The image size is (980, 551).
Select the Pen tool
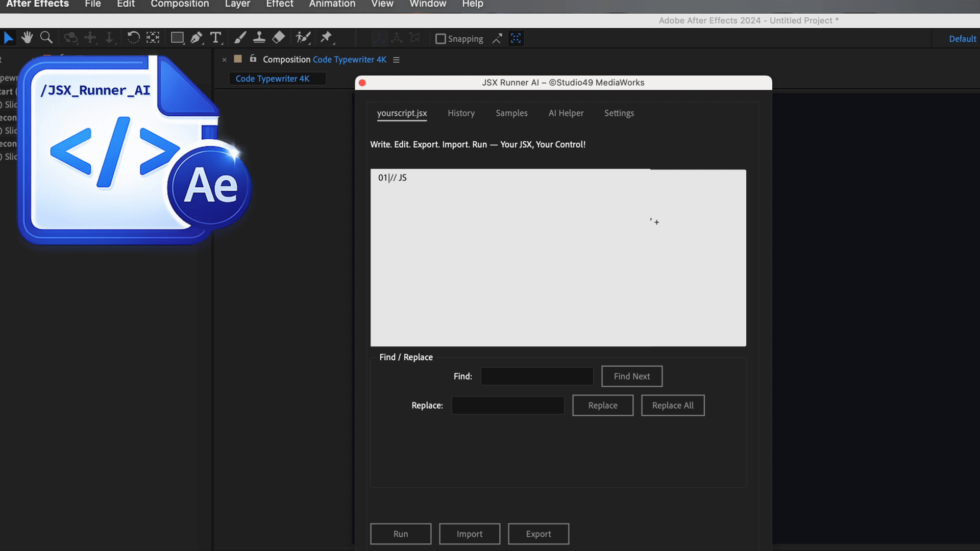coord(197,38)
